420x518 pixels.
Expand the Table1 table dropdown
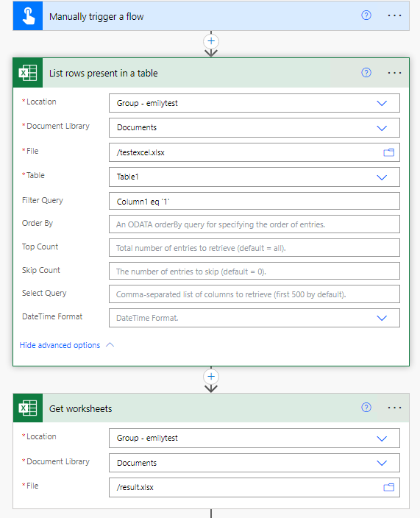pos(382,177)
